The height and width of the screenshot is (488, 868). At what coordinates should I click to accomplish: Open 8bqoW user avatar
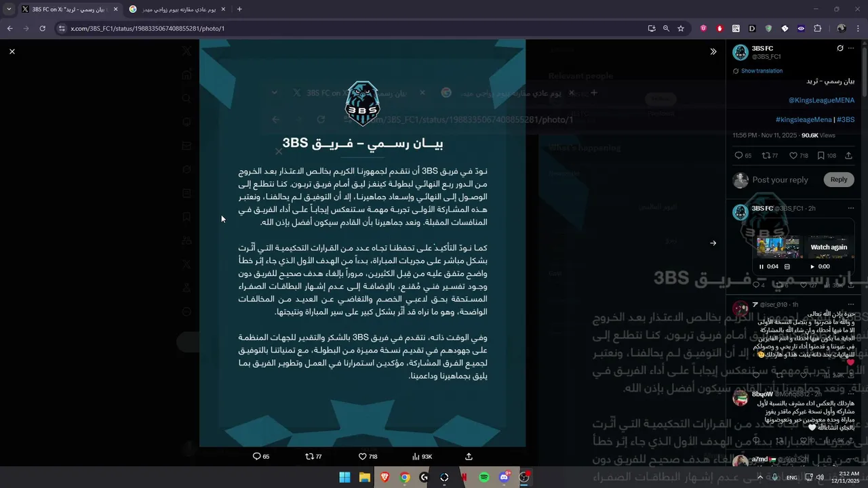coord(741,398)
